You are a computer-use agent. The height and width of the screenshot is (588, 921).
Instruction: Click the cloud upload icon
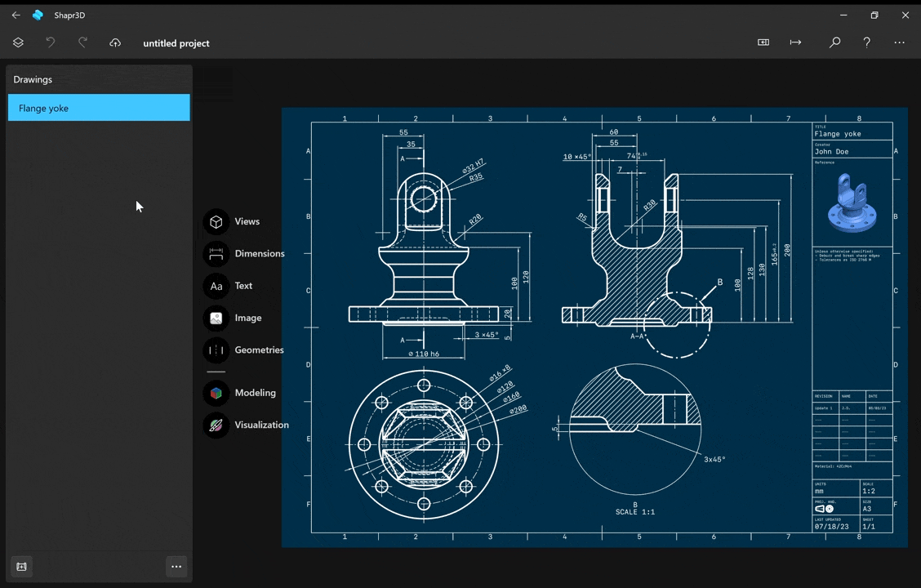click(x=115, y=42)
